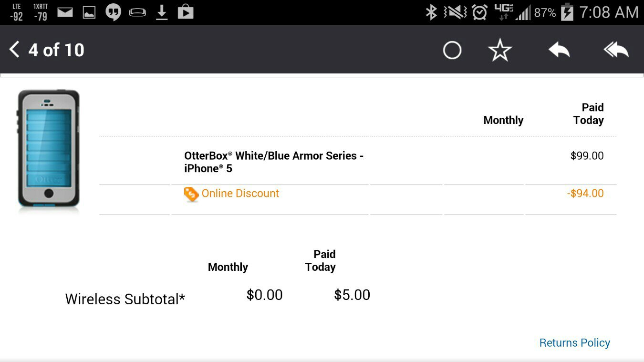Star this email message

click(x=500, y=50)
